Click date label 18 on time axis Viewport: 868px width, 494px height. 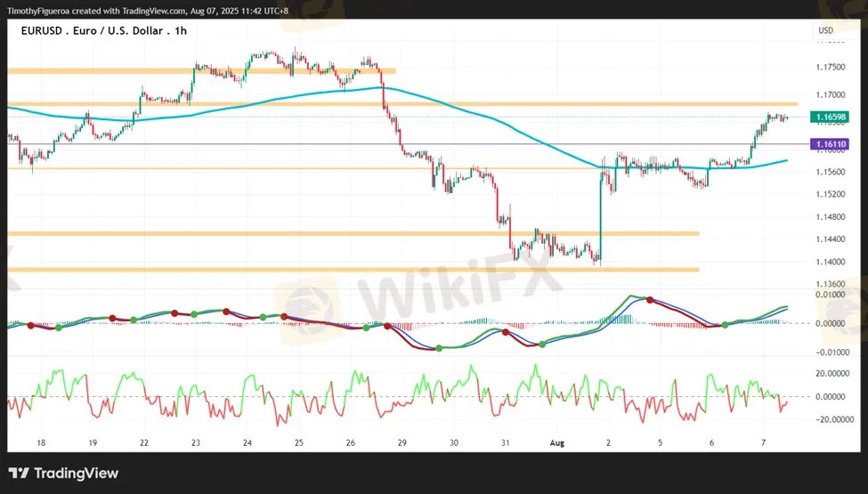[x=41, y=443]
